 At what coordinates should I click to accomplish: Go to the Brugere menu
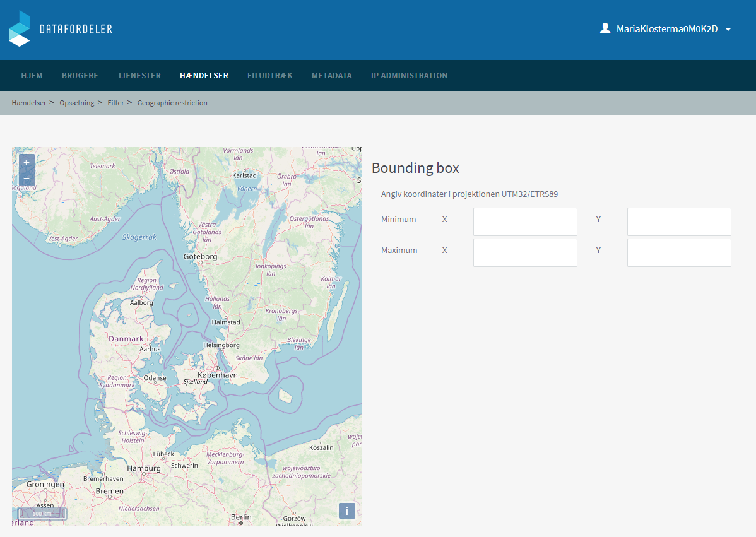pyautogui.click(x=80, y=76)
